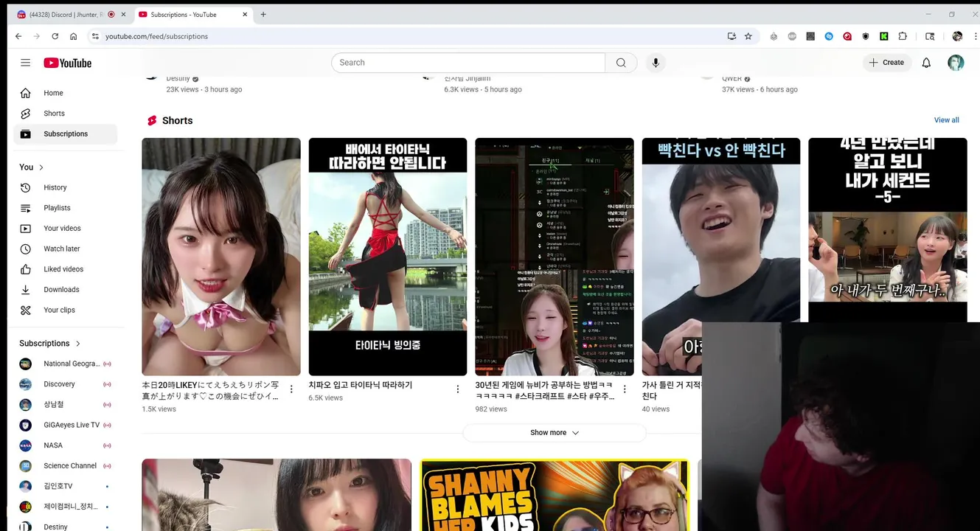The image size is (980, 531).
Task: Open 김인호TV channel subscription
Action: tap(65, 486)
